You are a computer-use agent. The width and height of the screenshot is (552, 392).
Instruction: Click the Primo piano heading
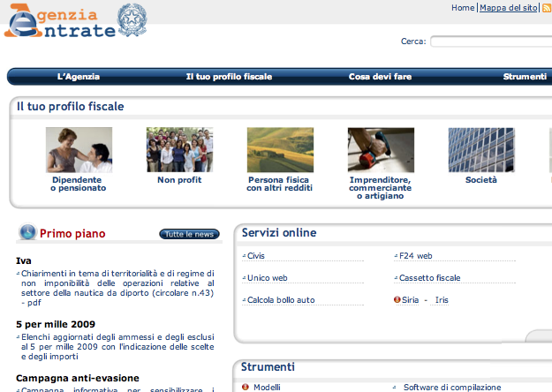click(72, 234)
